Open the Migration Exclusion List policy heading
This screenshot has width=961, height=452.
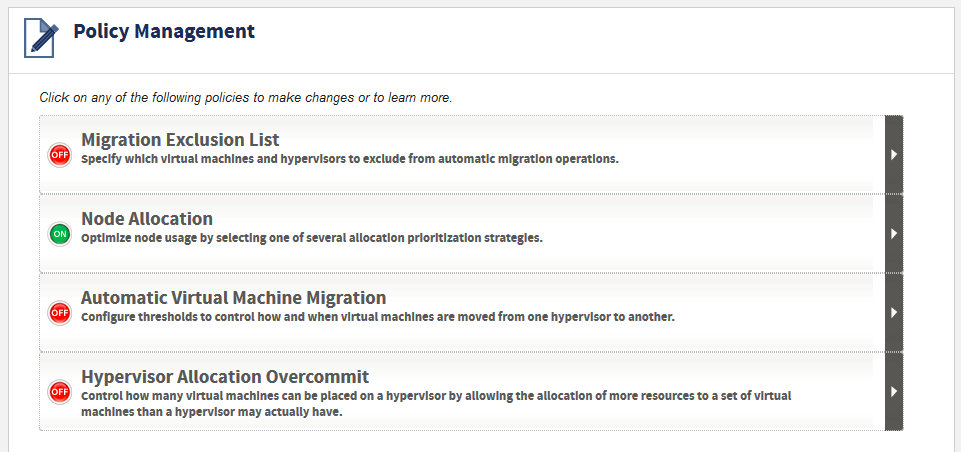[180, 140]
